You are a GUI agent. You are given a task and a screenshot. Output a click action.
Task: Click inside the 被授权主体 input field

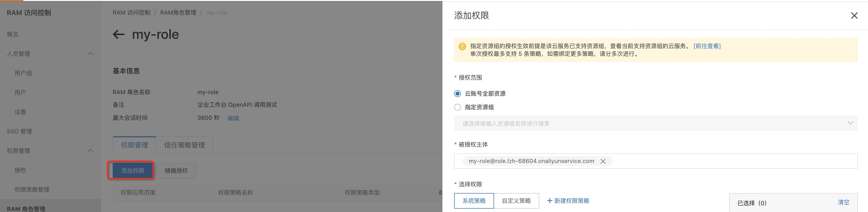pos(655,161)
